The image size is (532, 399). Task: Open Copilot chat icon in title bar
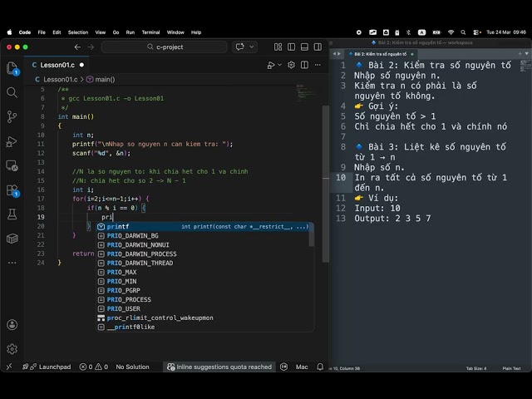[240, 47]
